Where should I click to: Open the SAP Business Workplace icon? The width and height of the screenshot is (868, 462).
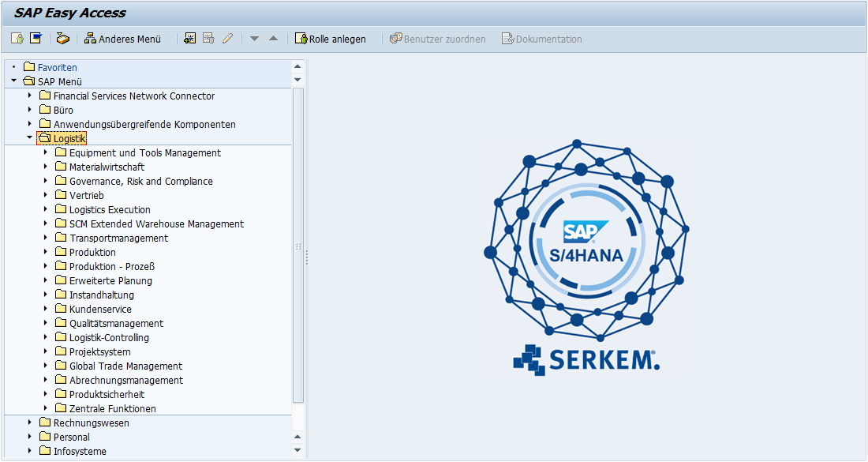click(63, 39)
